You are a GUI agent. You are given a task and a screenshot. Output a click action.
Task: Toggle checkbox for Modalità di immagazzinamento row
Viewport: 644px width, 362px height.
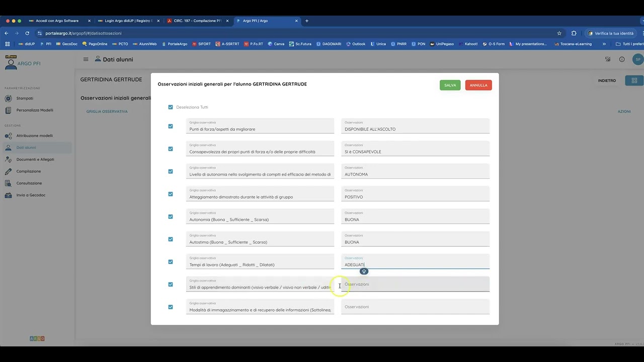click(x=171, y=307)
